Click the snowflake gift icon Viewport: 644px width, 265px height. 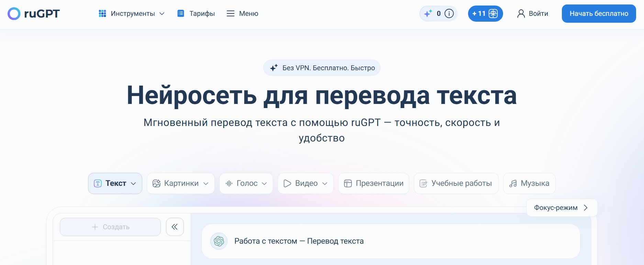pyautogui.click(x=493, y=13)
